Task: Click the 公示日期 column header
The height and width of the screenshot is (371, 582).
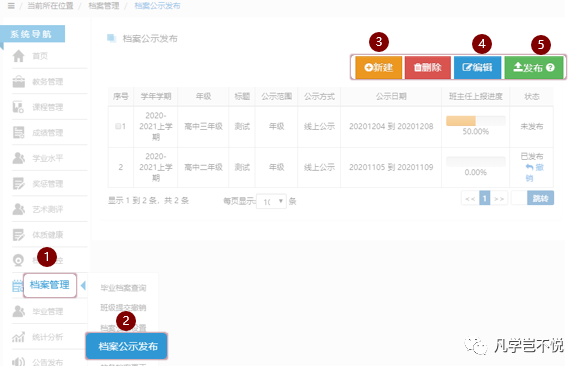Action: pos(391,96)
